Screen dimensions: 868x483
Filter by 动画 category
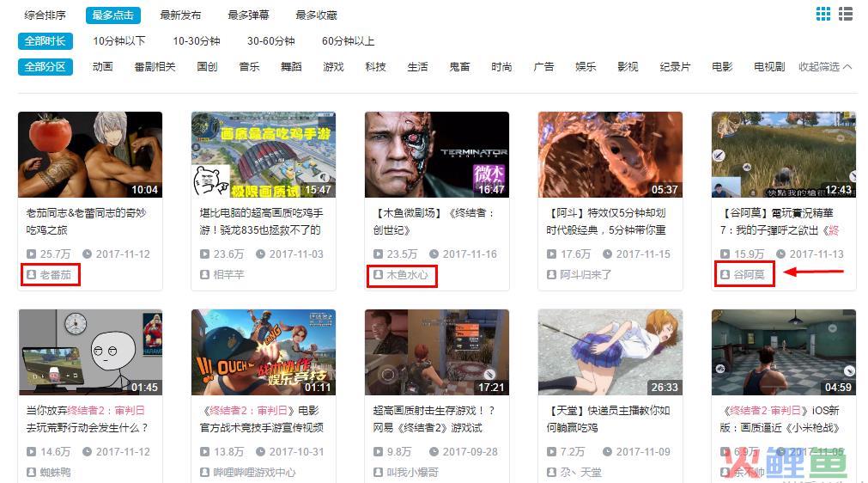(102, 67)
